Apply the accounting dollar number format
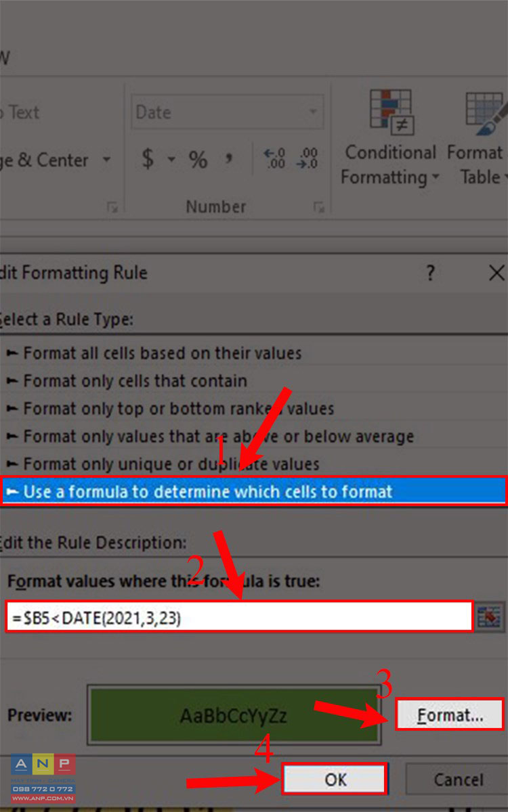Screen dimensions: 508x812 pos(148,160)
